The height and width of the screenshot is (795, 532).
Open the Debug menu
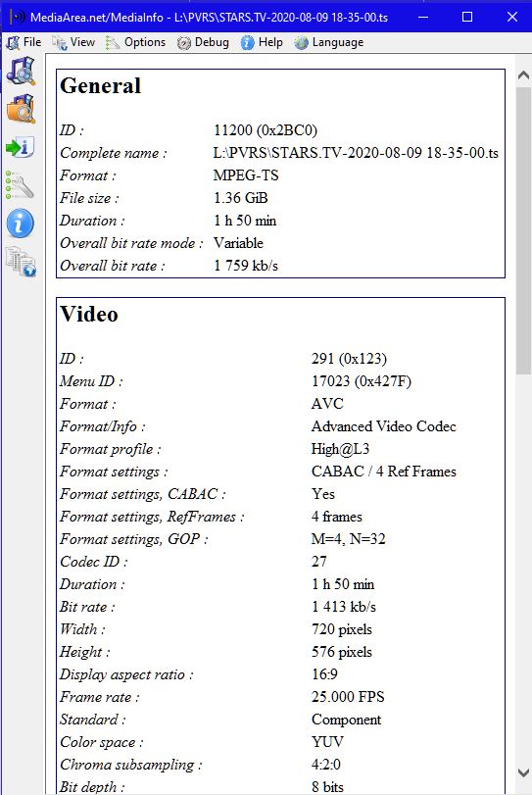point(203,42)
